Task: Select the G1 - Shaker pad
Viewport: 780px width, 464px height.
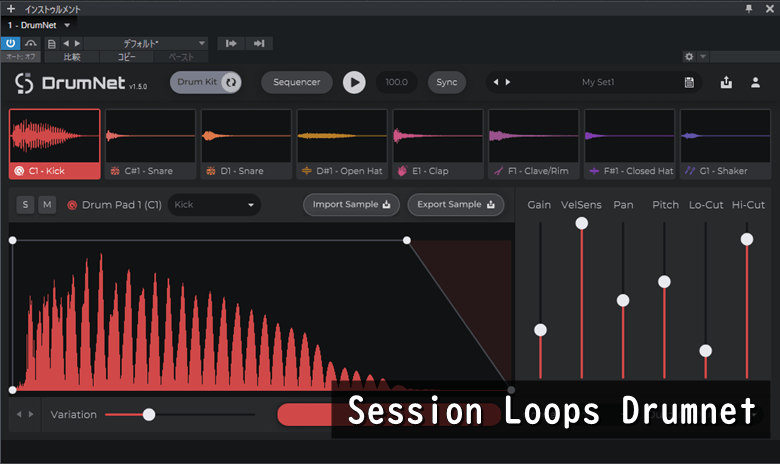Action: click(725, 144)
